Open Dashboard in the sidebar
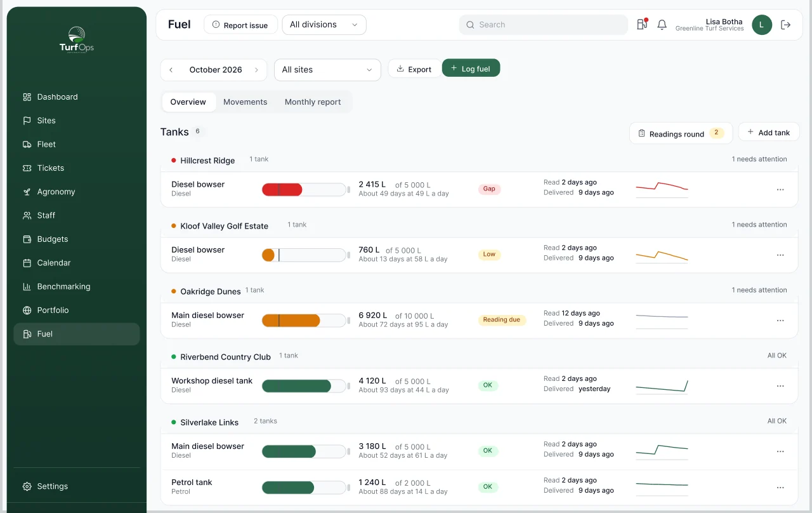Viewport: 812px width, 513px height. [x=77, y=97]
